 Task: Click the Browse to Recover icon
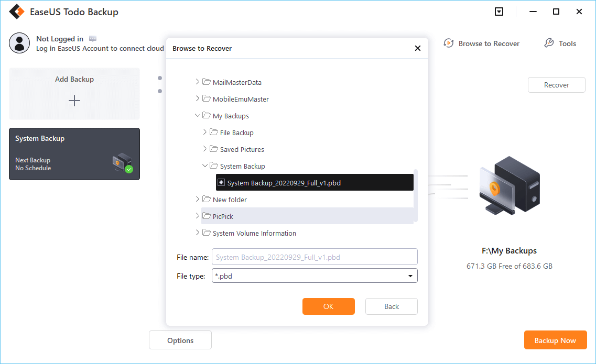click(x=449, y=43)
